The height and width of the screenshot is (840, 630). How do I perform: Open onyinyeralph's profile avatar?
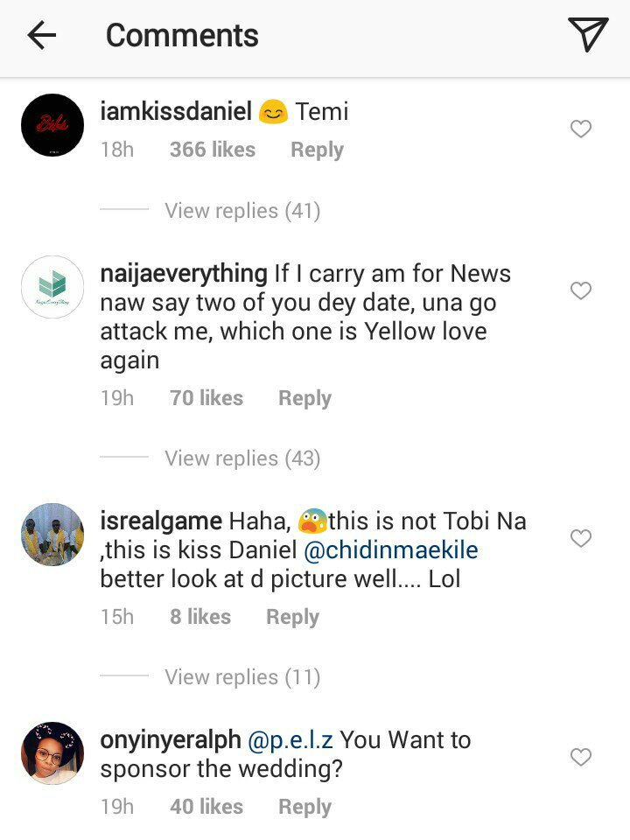coord(52,753)
